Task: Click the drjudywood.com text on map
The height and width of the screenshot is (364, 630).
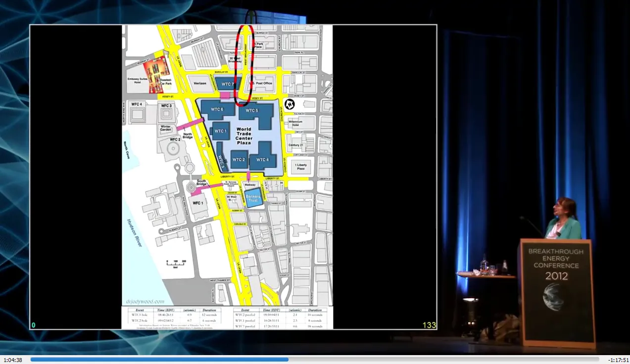Action: [x=145, y=301]
